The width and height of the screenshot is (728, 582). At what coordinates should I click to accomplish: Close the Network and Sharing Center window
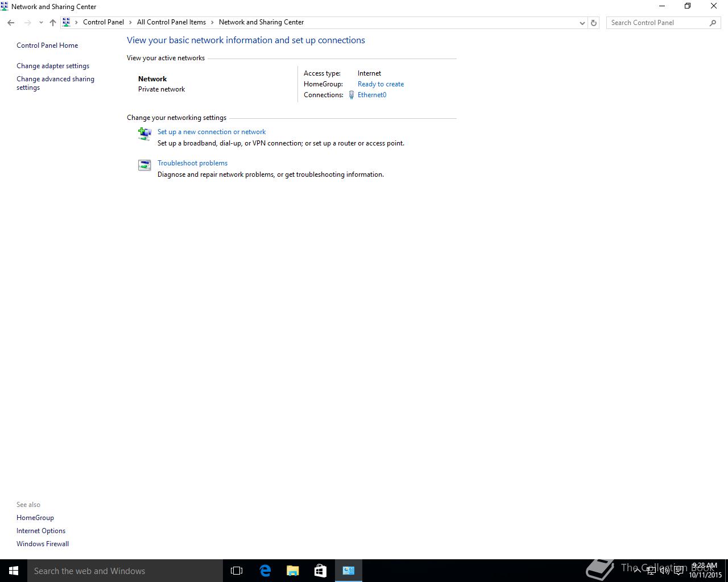coord(714,6)
